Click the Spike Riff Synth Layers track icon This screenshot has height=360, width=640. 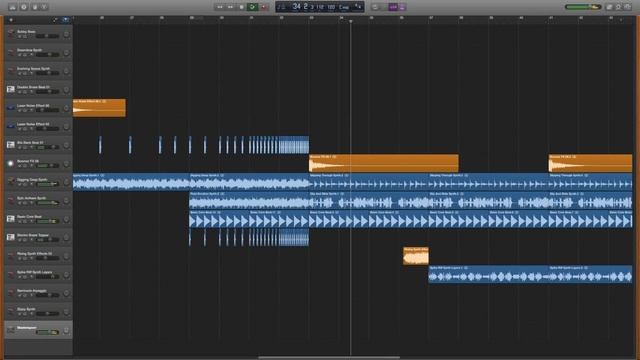pyautogui.click(x=11, y=274)
